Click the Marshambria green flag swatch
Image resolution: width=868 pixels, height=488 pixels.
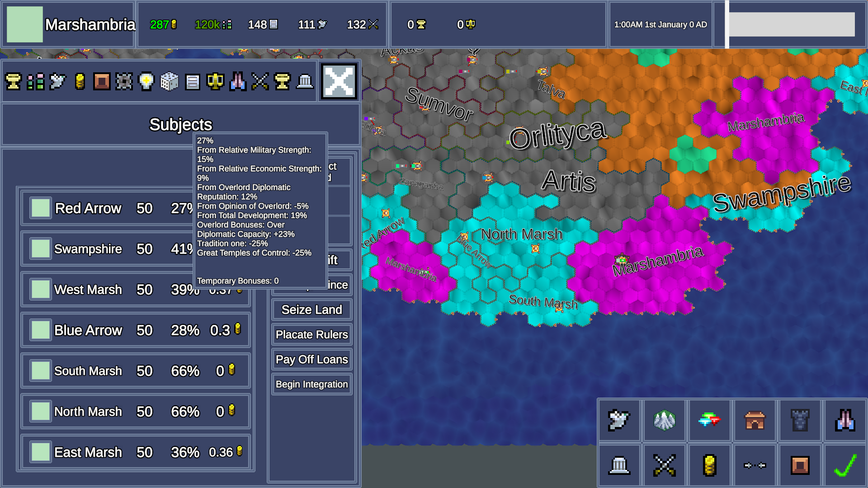[x=25, y=24]
